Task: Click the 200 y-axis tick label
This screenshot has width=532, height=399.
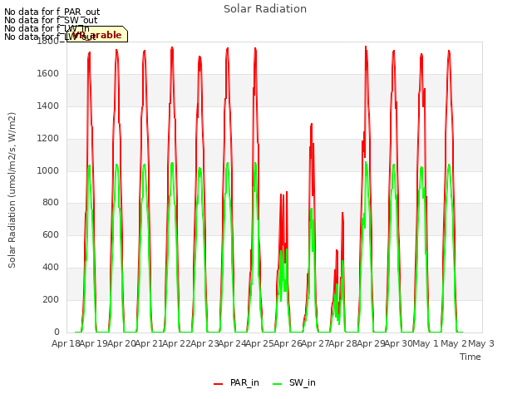Action: pos(51,299)
